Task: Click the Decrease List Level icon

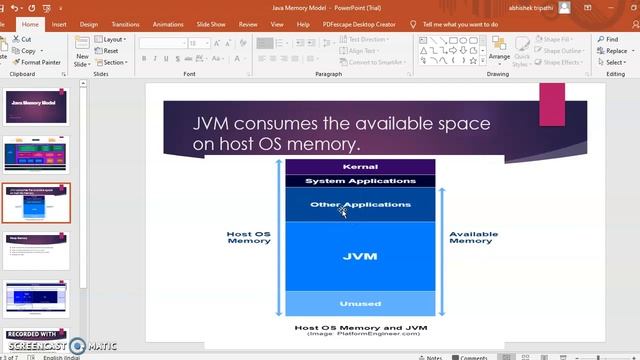Action: pyautogui.click(x=300, y=43)
